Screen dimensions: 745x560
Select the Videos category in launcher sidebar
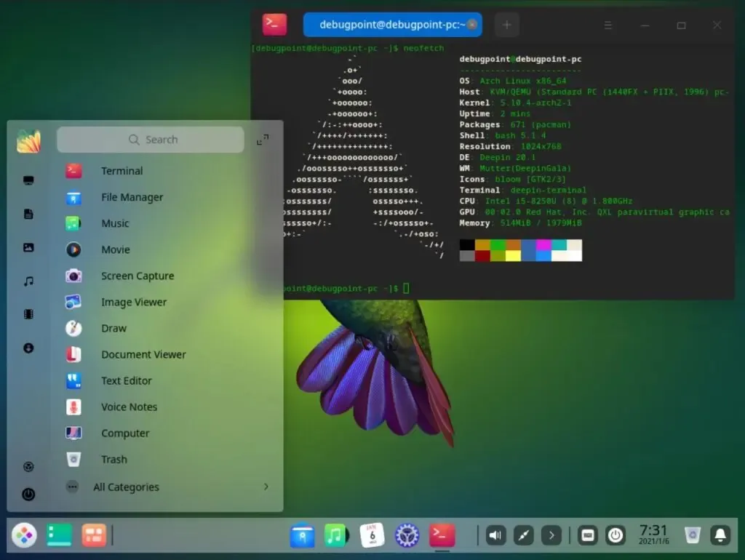tap(28, 314)
